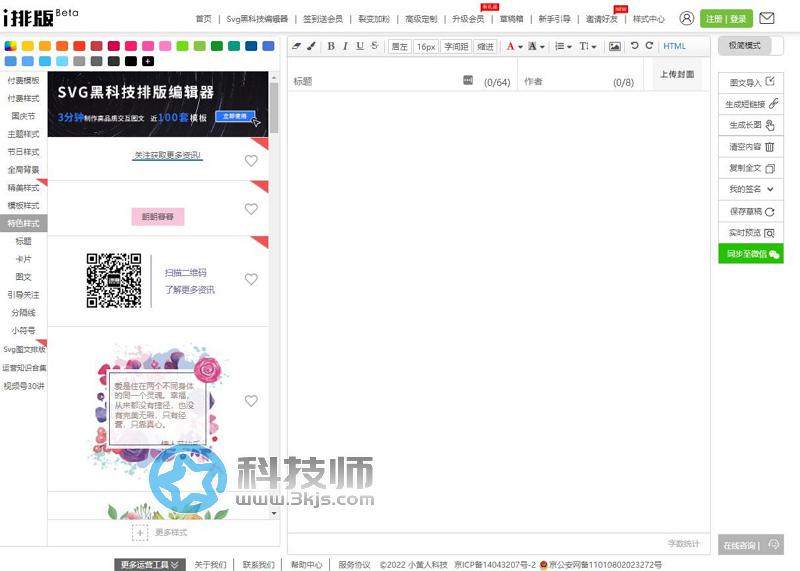The image size is (800, 571).
Task: Select the rainbow multicolor swatch
Action: [11, 46]
